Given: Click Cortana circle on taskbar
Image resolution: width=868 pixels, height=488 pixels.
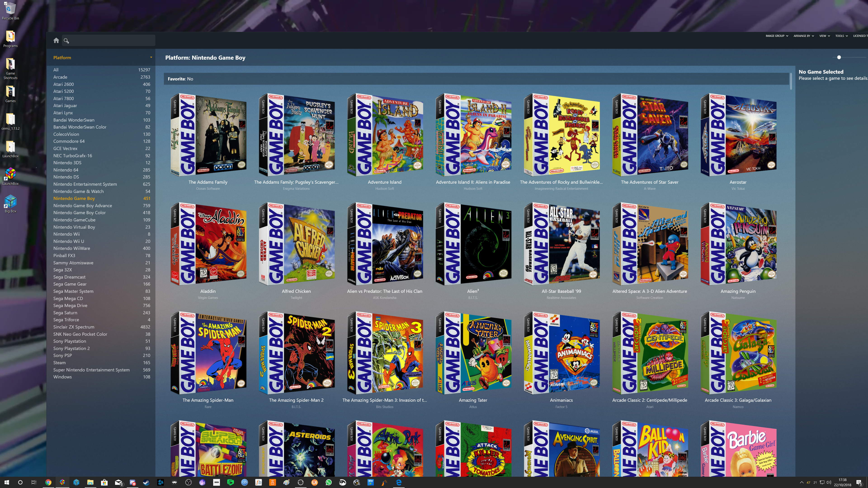Looking at the screenshot, I should tap(20, 482).
